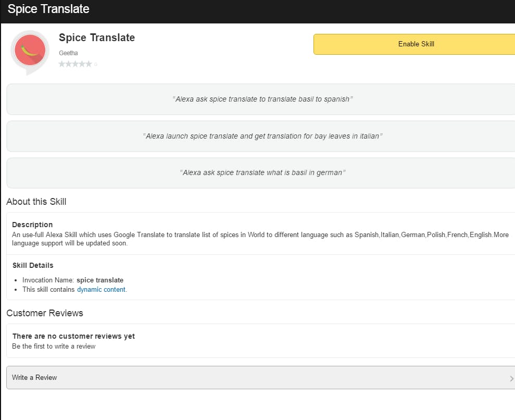515x420 pixels.
Task: Click the third rating star
Action: tap(76, 64)
